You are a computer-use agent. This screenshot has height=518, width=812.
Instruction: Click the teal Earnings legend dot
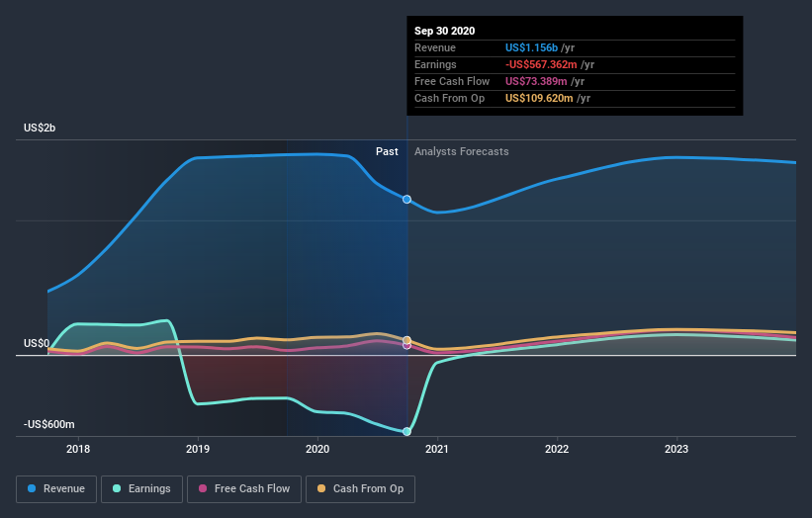117,488
